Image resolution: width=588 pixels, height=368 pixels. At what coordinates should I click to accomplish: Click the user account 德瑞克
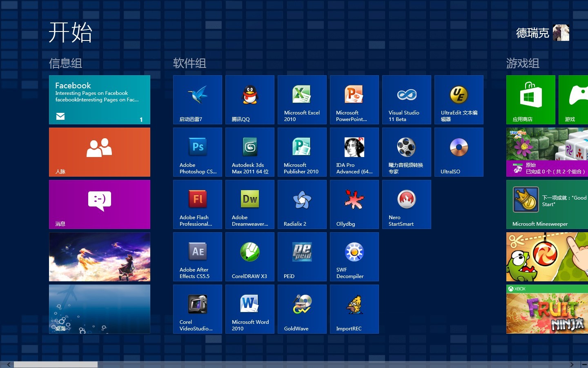coord(532,33)
